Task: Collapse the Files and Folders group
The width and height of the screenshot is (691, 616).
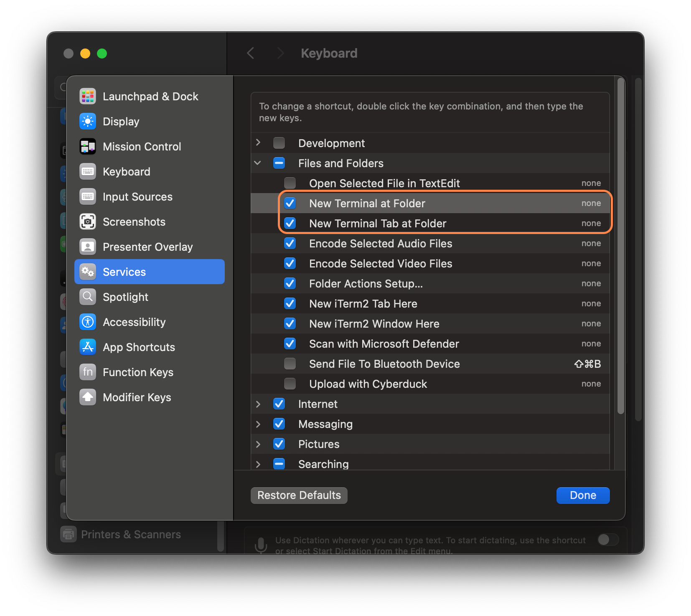Action: [258, 163]
